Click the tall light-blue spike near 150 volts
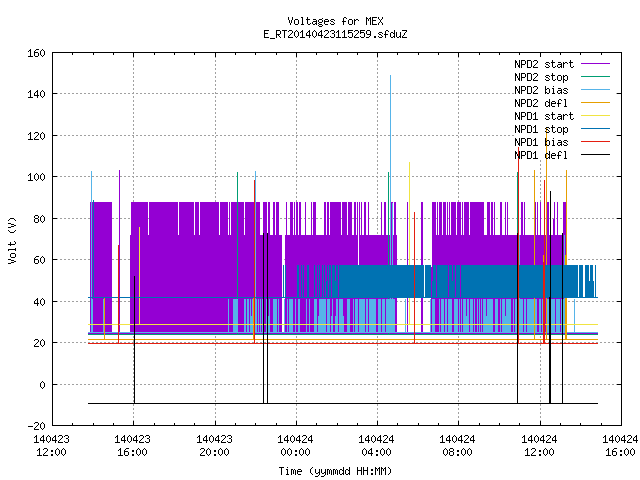The image size is (640, 480). [x=391, y=122]
